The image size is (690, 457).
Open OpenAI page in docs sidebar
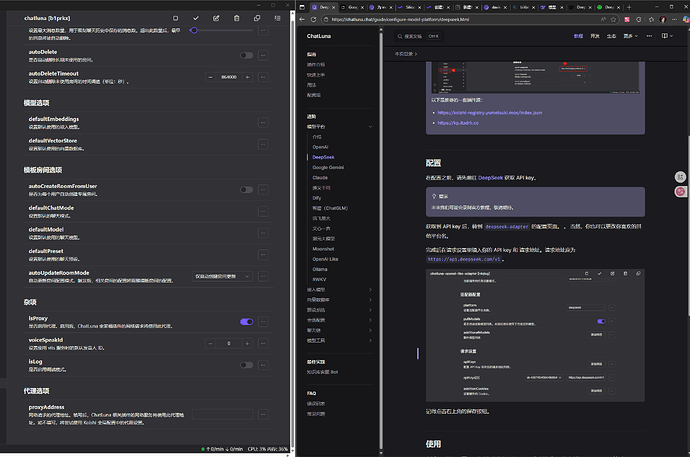[320, 147]
